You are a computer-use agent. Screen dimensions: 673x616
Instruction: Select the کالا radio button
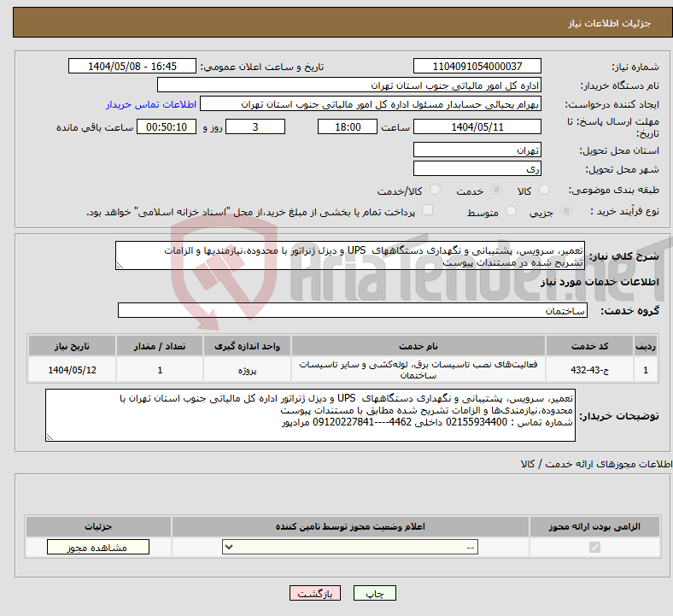pyautogui.click(x=544, y=190)
